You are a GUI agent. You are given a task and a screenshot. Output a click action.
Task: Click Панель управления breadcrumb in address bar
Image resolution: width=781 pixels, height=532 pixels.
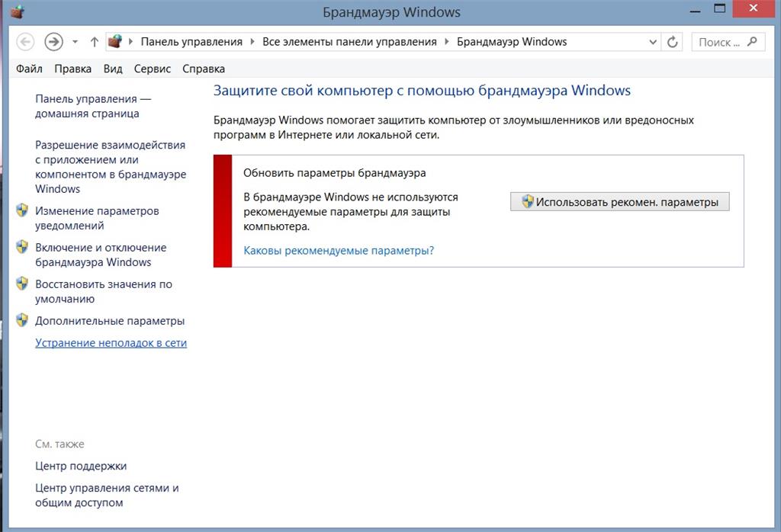(x=191, y=42)
